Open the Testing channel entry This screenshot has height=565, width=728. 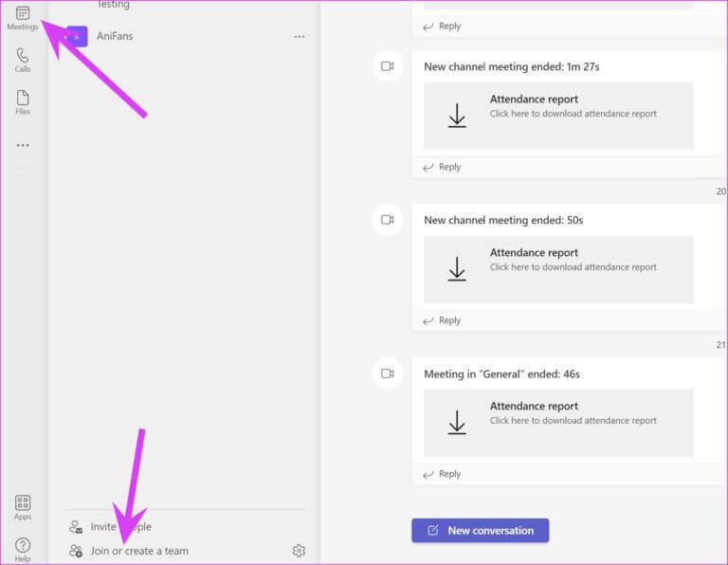(x=114, y=5)
